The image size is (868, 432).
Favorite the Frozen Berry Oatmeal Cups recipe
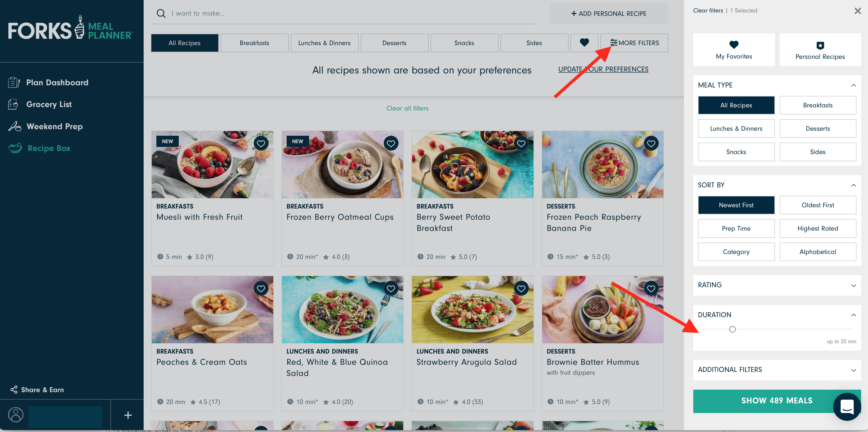pos(391,144)
